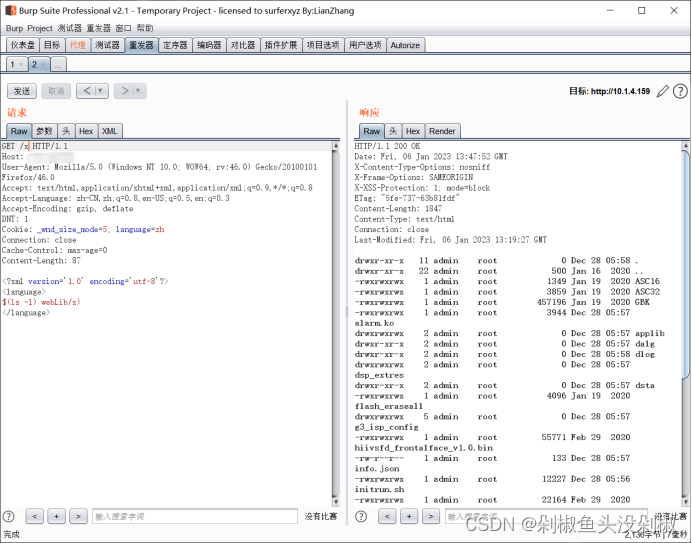
Task: Click the response pane vertical scrollbar
Action: [685, 324]
